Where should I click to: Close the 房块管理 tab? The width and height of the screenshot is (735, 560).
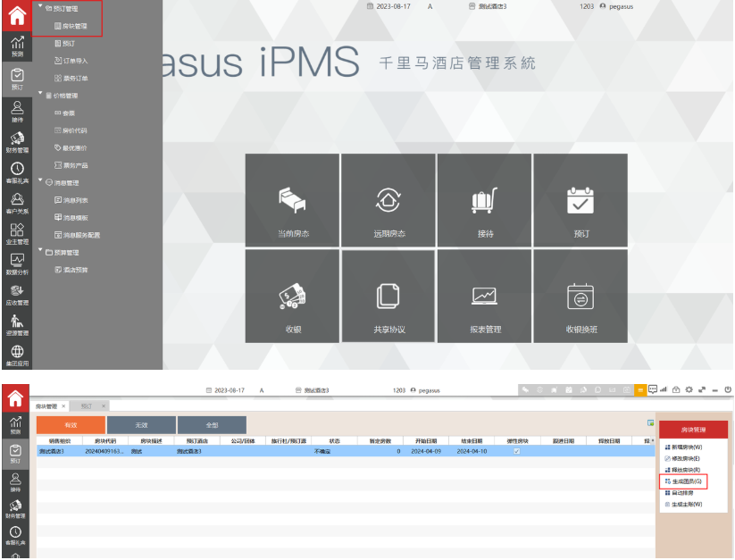[63, 405]
